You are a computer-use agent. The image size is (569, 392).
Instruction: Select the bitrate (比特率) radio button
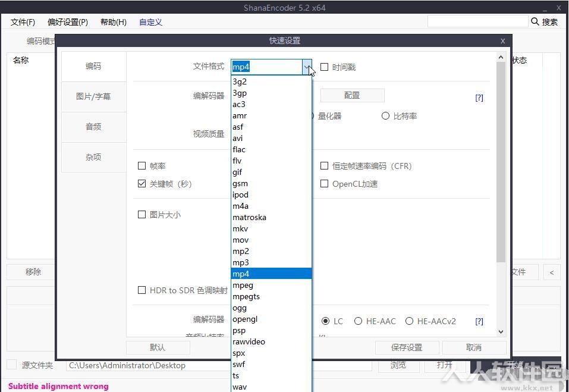click(x=385, y=116)
